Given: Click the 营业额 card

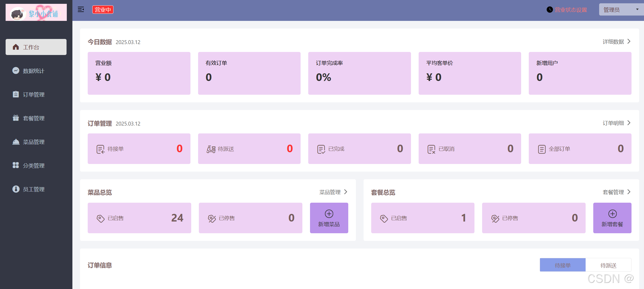Looking at the screenshot, I should pyautogui.click(x=139, y=73).
